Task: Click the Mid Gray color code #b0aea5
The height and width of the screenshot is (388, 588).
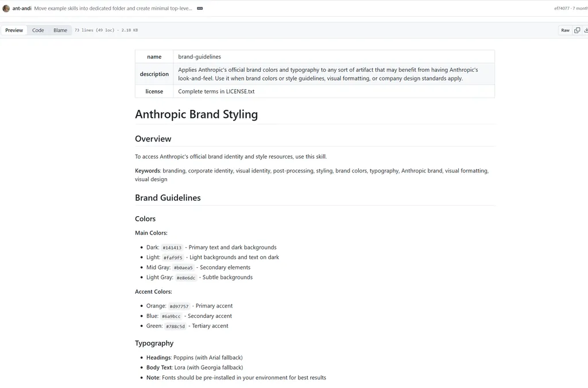Action: 183,267
